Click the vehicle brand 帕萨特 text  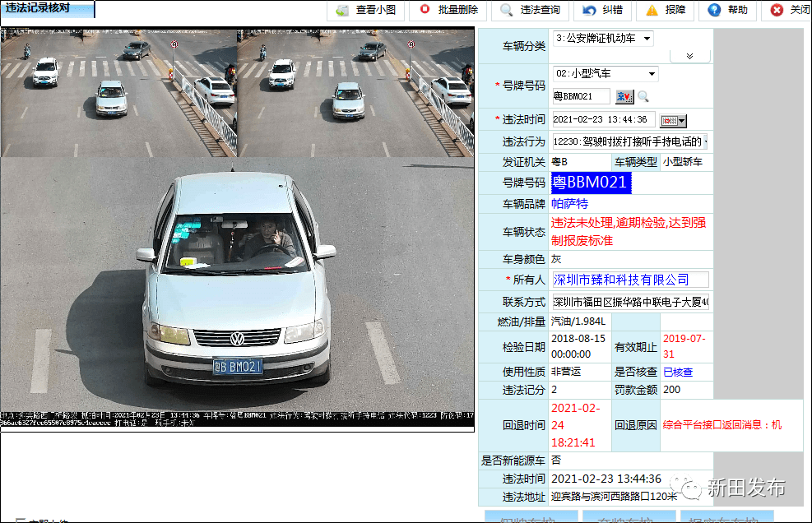click(569, 204)
